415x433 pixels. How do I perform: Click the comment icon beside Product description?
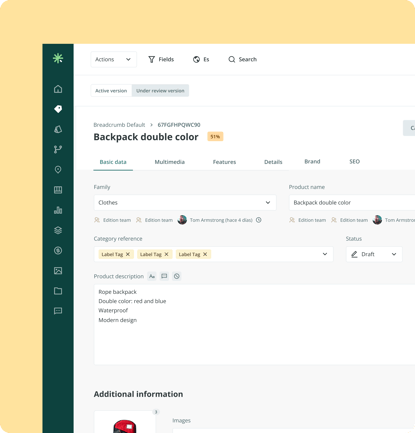point(164,276)
